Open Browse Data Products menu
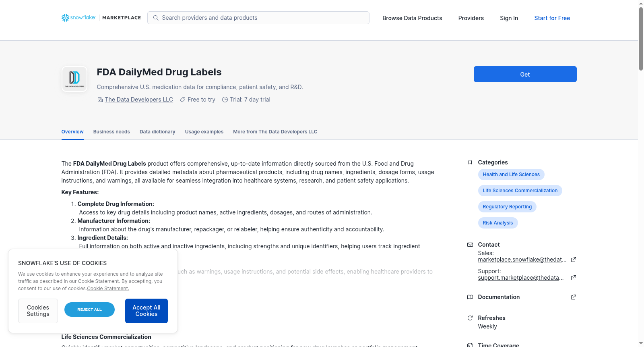The width and height of the screenshot is (644, 347). point(412,18)
